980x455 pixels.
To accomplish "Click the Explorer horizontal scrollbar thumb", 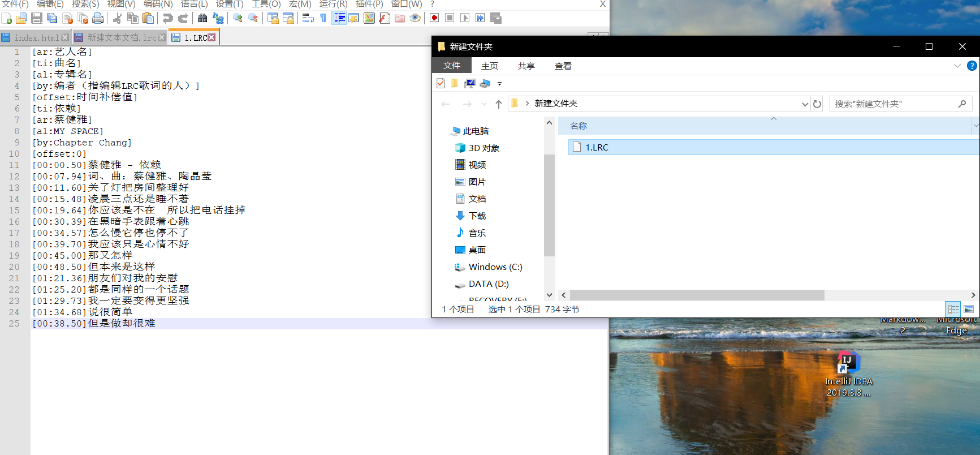I will (697, 295).
